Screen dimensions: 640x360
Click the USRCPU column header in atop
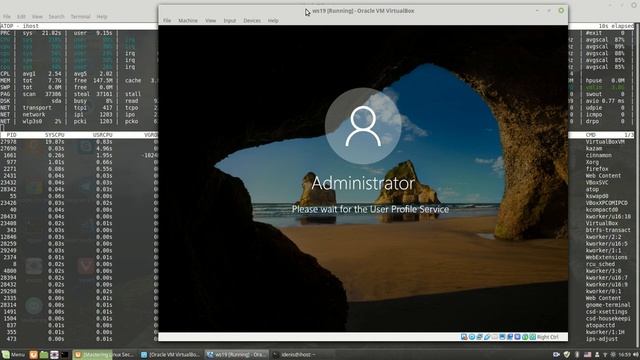click(102, 135)
